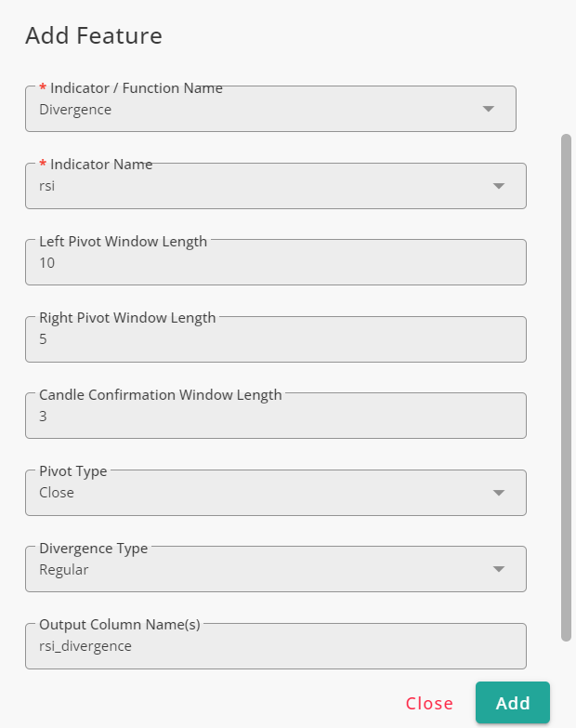
Task: Open the Indicator / Function Name combo box
Action: tap(270, 109)
